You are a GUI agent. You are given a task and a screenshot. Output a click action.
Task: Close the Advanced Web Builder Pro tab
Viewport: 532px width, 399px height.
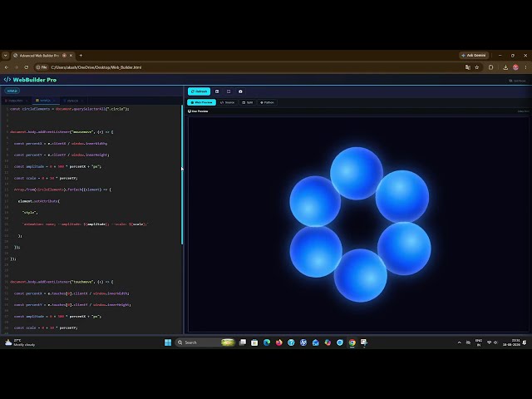pos(71,56)
